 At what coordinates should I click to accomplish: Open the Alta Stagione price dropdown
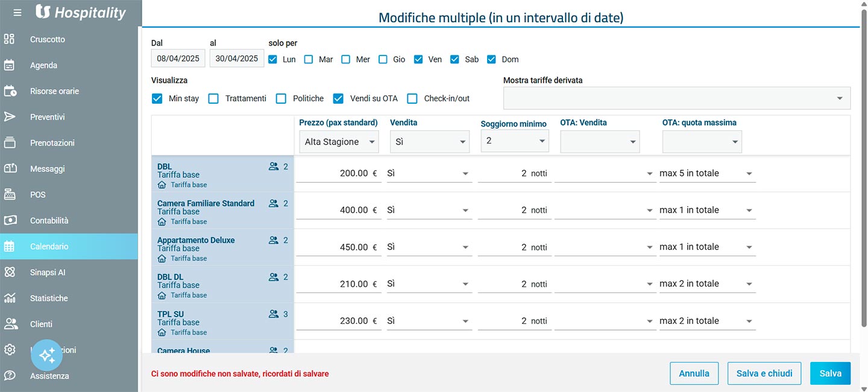pyautogui.click(x=339, y=142)
